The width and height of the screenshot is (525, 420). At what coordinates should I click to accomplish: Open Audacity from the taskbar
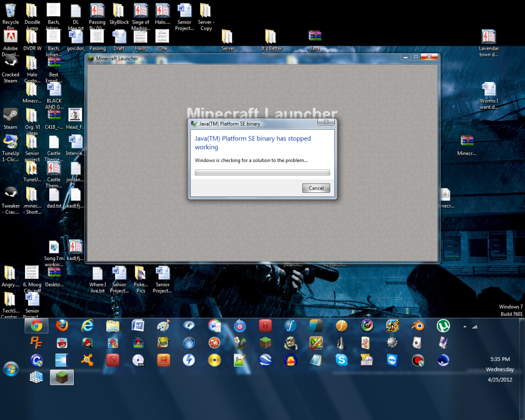291,360
